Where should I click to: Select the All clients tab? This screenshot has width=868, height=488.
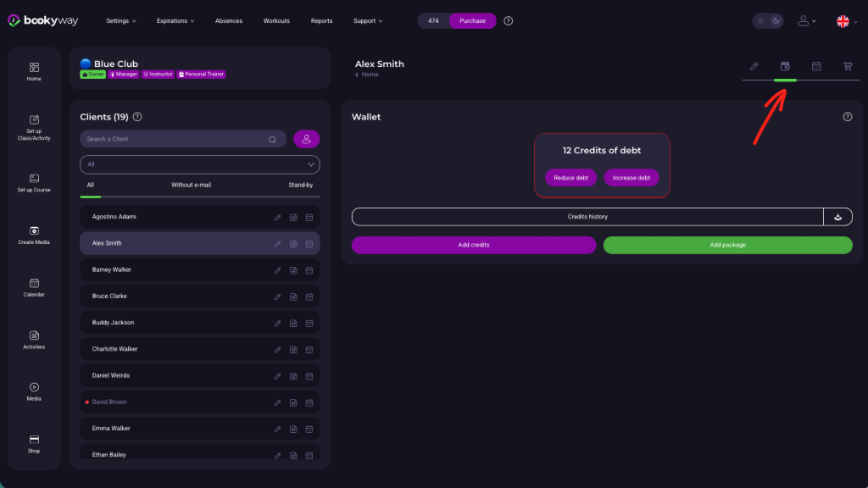tap(90, 185)
